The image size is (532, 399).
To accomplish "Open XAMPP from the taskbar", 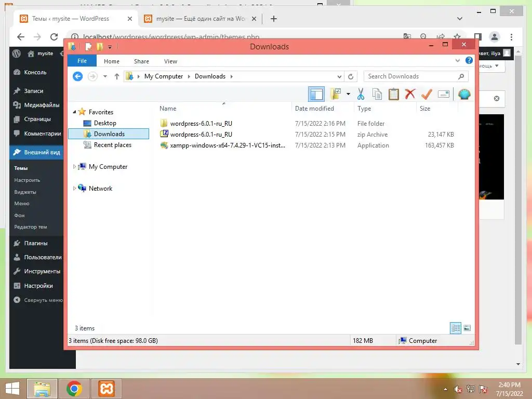I will click(106, 389).
